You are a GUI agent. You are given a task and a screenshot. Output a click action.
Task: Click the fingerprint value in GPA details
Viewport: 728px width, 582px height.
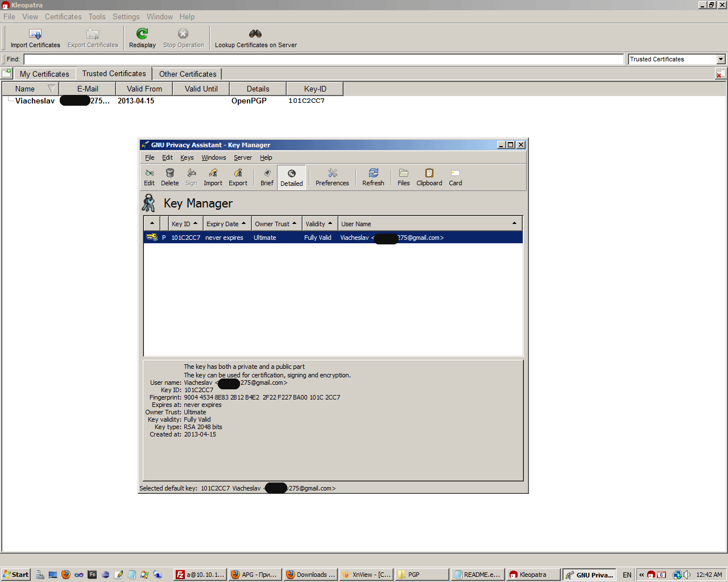262,397
